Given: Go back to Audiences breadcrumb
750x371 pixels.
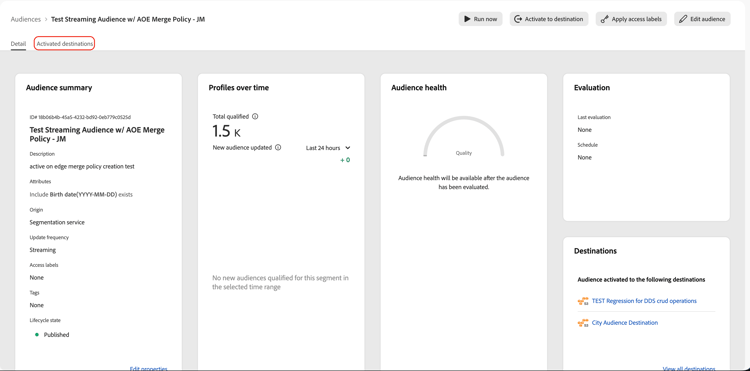Looking at the screenshot, I should 25,20.
